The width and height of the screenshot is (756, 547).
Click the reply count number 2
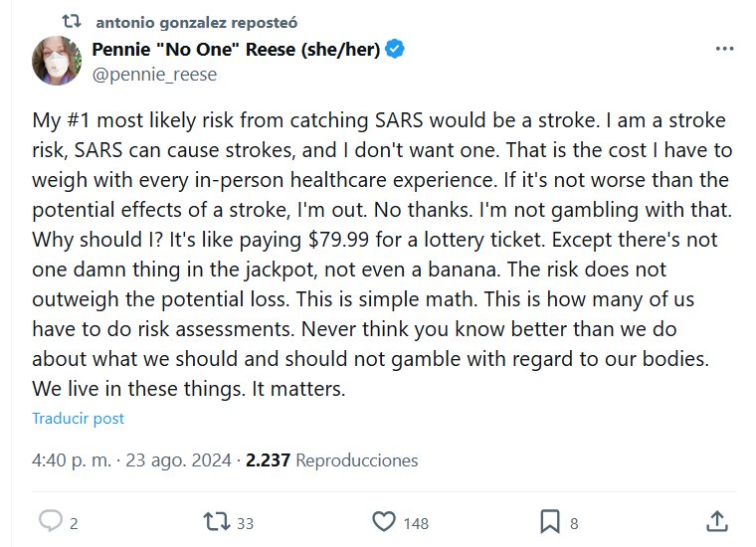(75, 522)
